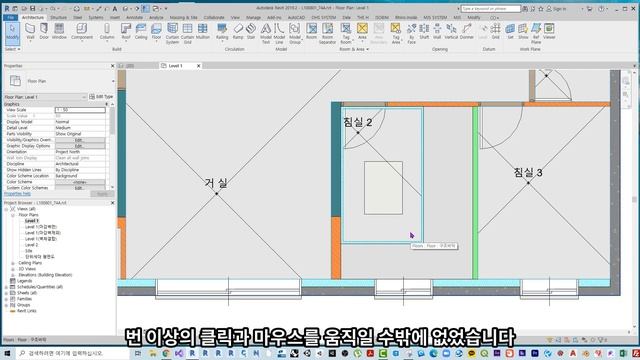Collapse the Floor Plans tree node
Image resolution: width=640 pixels, height=360 pixels.
(x=13, y=215)
